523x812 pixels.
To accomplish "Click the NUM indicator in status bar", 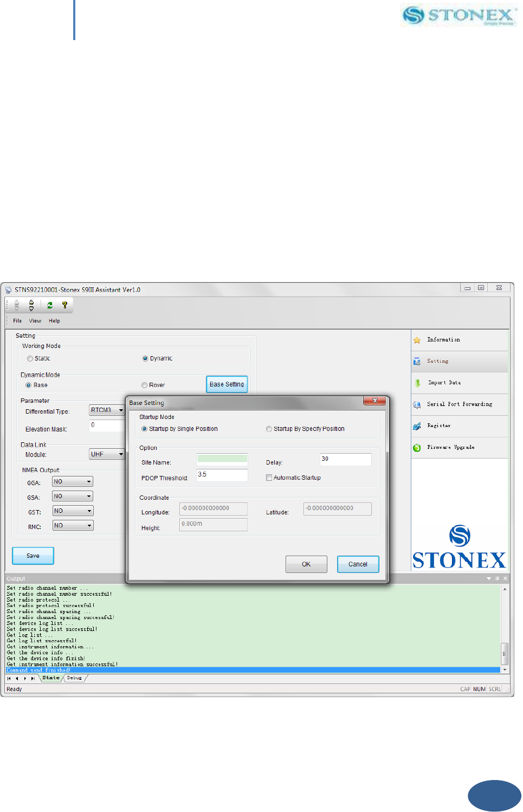I will (479, 689).
